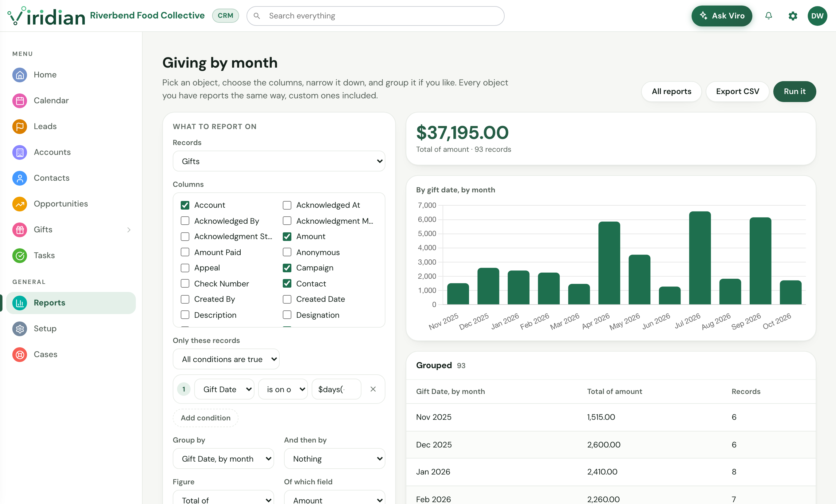Expand the Gifts sidebar chevron
The image size is (836, 504).
(129, 230)
